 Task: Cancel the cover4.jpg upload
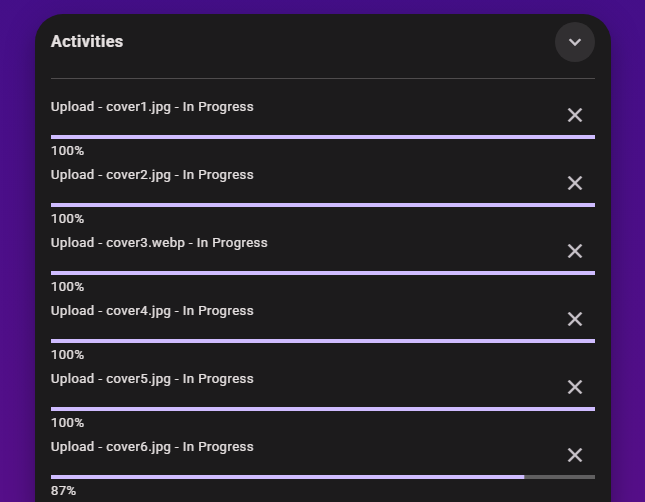click(x=575, y=319)
